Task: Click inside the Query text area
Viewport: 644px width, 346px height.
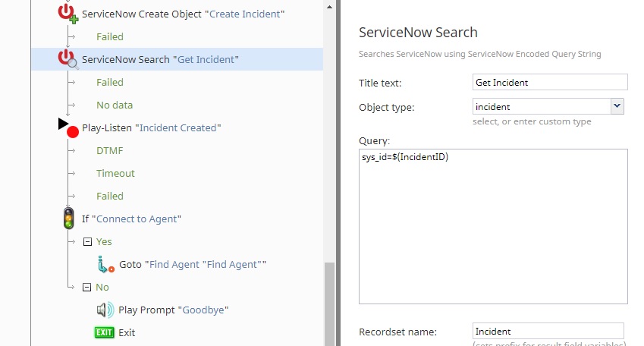Action: click(x=493, y=226)
